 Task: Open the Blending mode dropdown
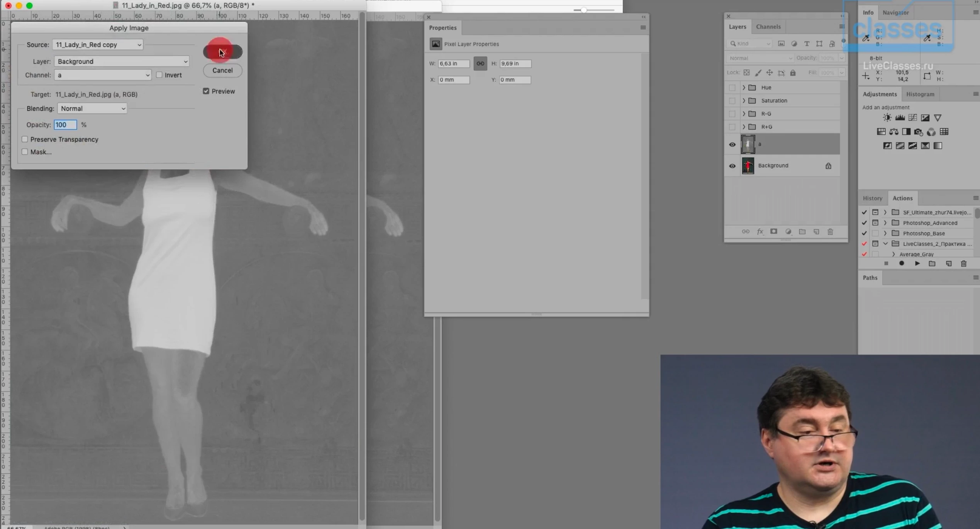(x=92, y=109)
